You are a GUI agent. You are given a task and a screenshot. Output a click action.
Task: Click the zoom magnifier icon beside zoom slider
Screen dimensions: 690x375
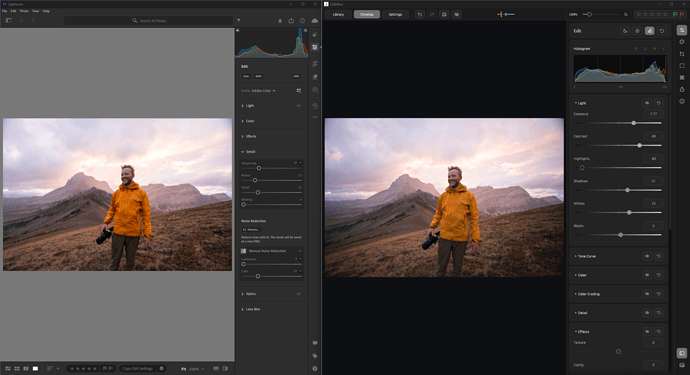pos(626,15)
